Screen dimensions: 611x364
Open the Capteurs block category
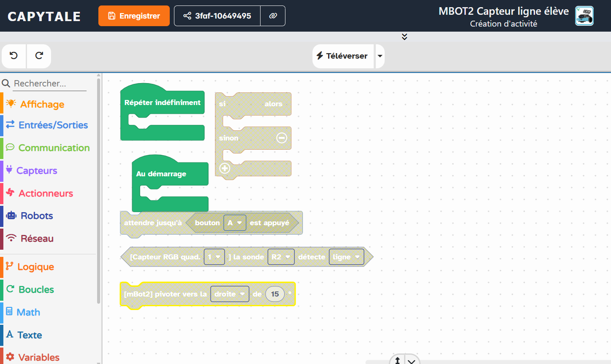click(x=37, y=170)
